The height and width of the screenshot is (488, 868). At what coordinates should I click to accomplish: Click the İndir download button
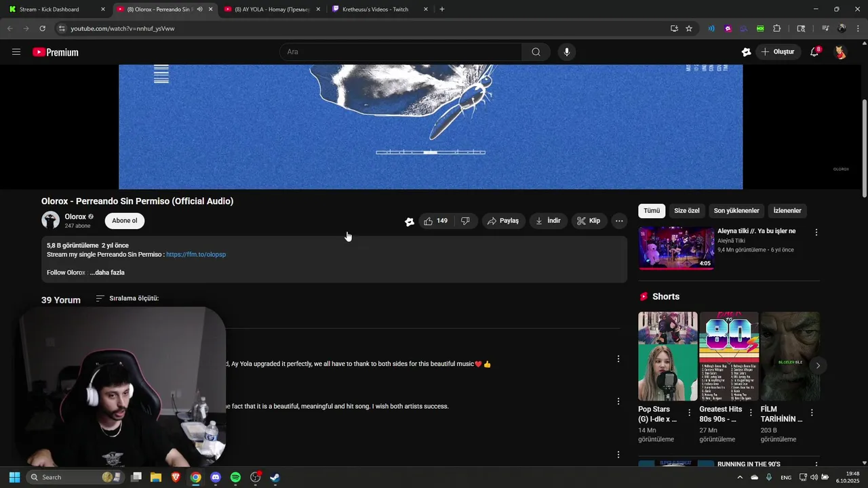[x=548, y=221]
